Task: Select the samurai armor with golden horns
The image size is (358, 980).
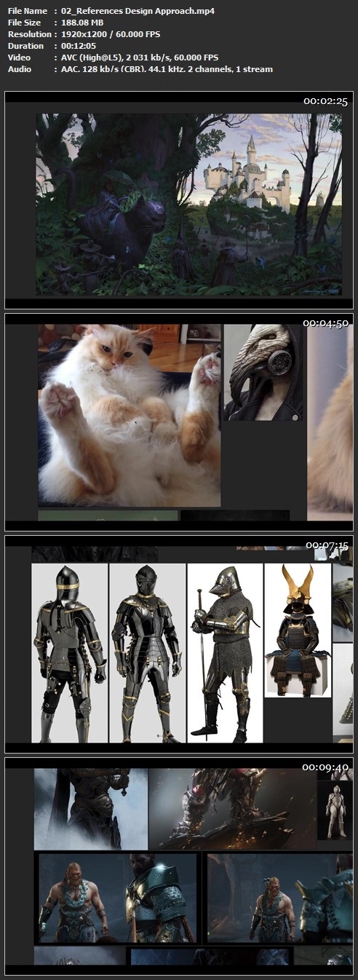Action: pyautogui.click(x=298, y=630)
